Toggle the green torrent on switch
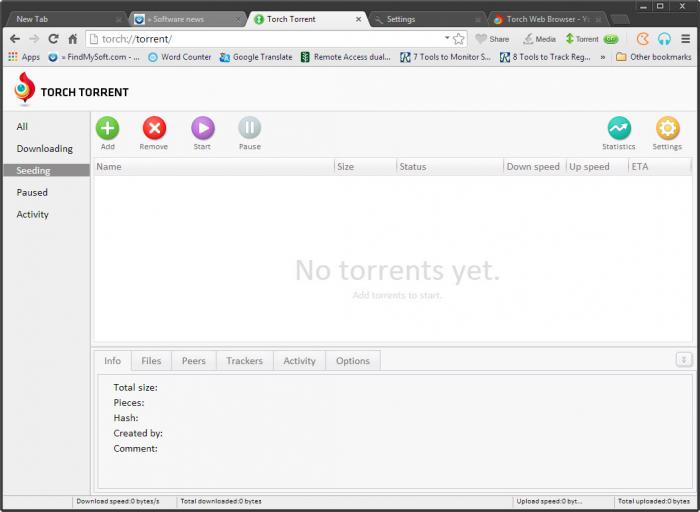The height and width of the screenshot is (512, 700). click(x=611, y=39)
